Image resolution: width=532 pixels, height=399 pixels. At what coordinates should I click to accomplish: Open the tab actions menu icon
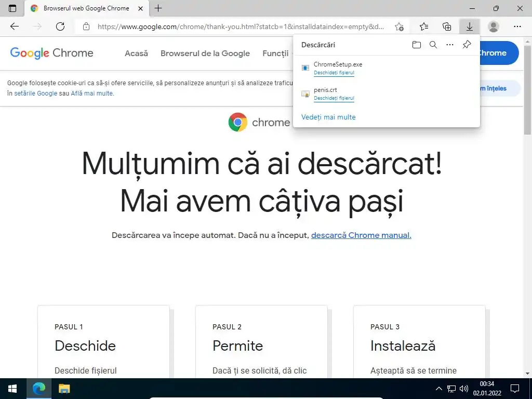pos(12,8)
